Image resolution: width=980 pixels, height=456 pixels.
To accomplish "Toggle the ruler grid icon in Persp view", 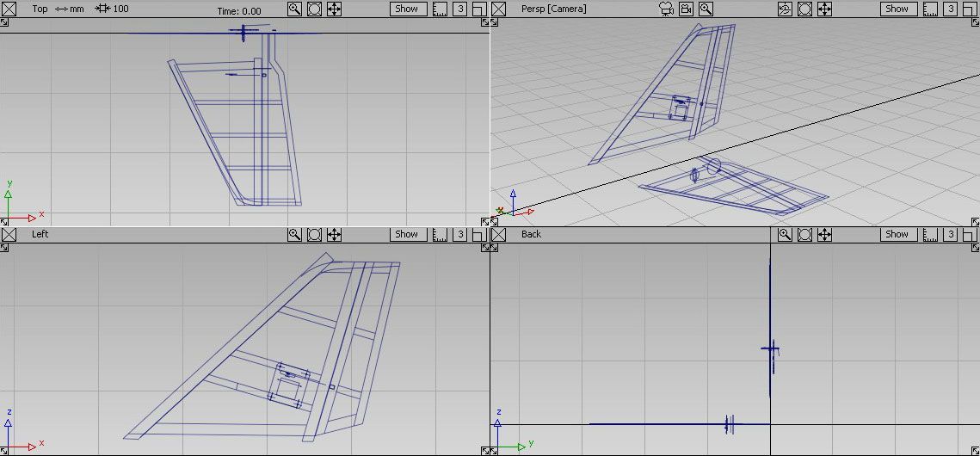I will (930, 9).
